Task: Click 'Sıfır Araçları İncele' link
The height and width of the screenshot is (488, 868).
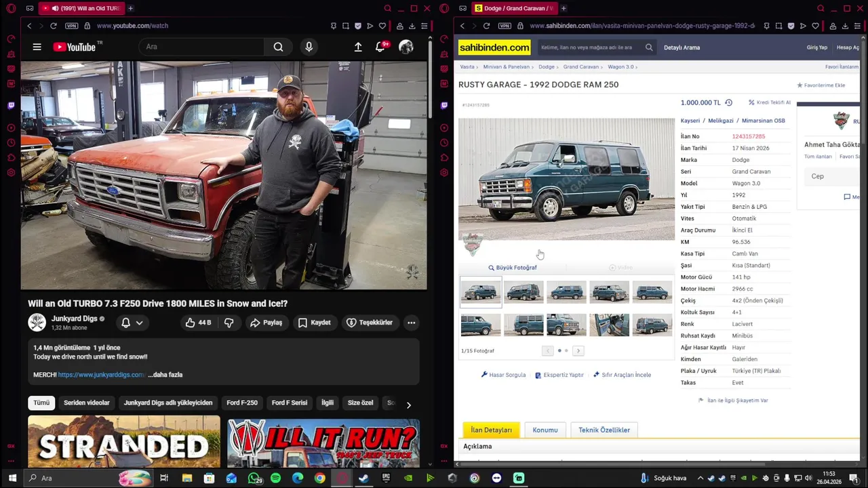Action: click(622, 375)
